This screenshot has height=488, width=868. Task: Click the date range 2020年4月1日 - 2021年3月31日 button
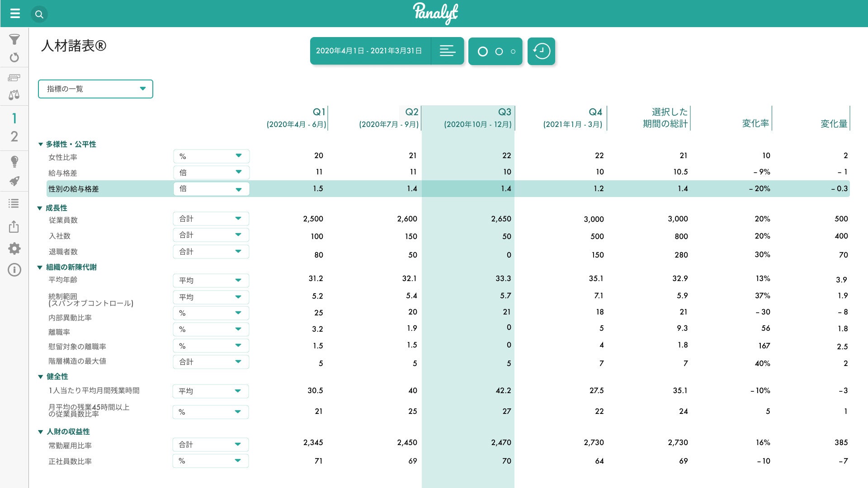coord(369,51)
